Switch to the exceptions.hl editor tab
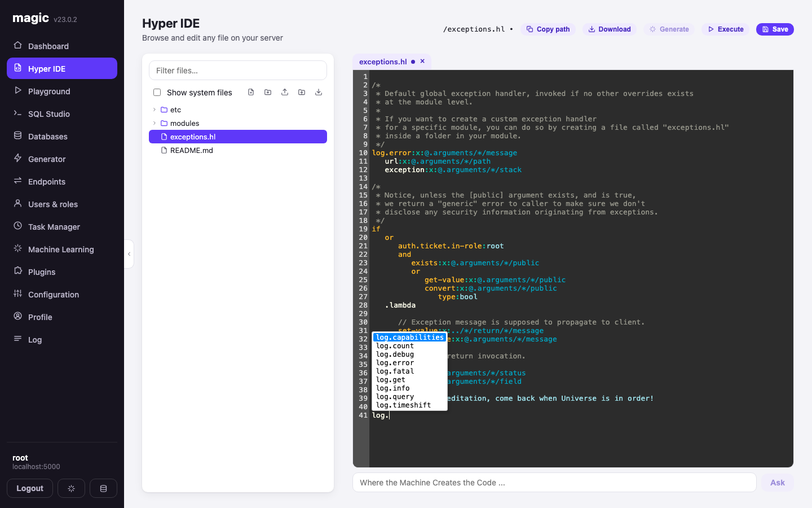Viewport: 812px width, 508px height. click(x=383, y=62)
